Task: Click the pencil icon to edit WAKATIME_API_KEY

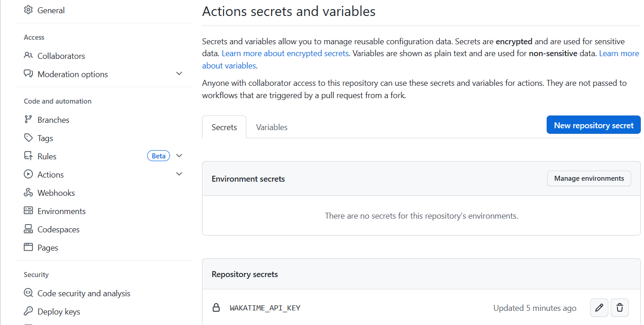Action: click(599, 308)
